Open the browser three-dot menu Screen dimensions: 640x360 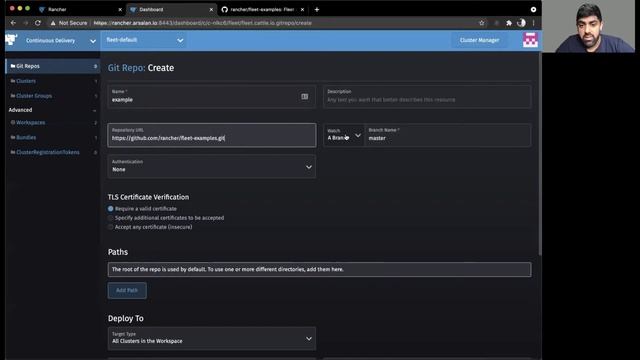pyautogui.click(x=533, y=23)
